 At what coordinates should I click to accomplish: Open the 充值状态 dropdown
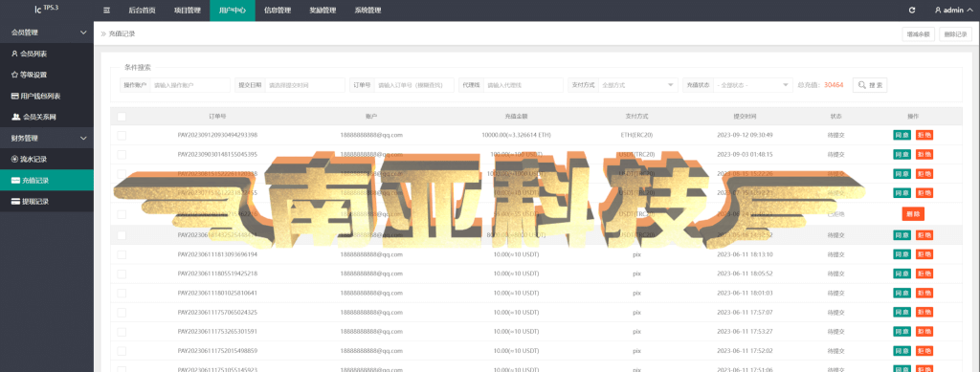click(x=753, y=85)
